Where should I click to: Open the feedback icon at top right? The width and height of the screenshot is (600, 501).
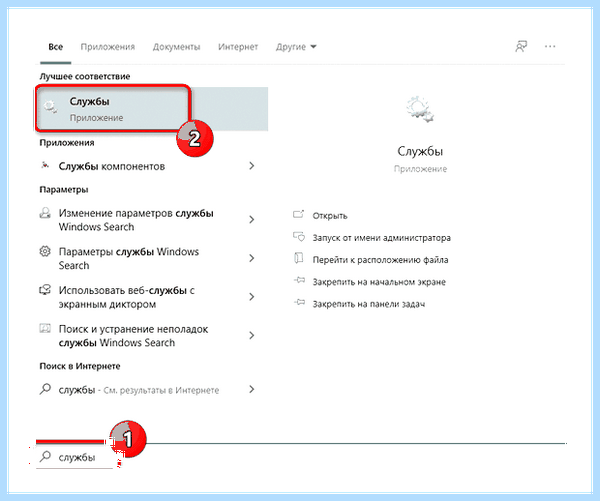521,47
